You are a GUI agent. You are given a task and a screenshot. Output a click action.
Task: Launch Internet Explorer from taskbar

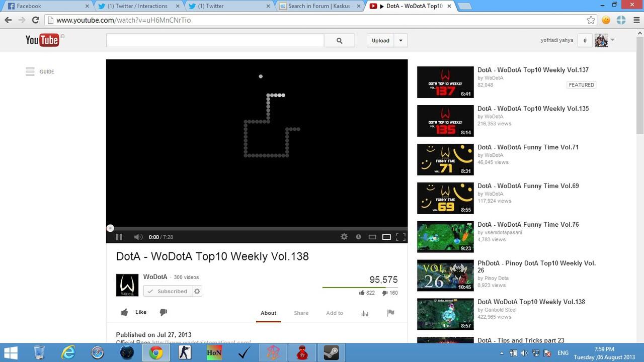click(x=68, y=352)
